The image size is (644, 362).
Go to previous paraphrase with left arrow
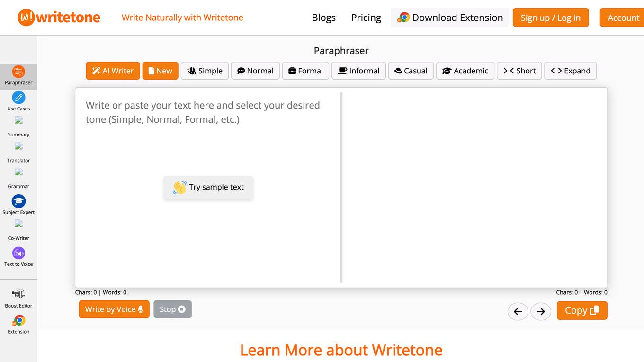tap(518, 311)
